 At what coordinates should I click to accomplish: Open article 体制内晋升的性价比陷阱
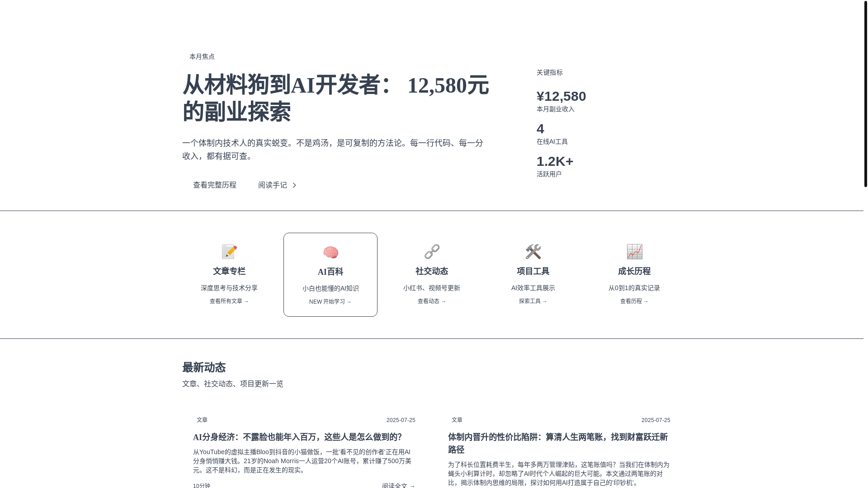pos(559,443)
